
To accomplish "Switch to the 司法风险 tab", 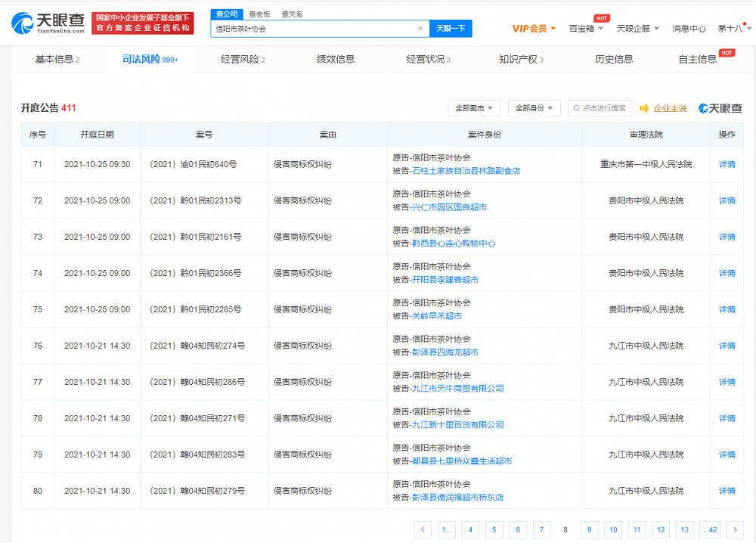I will tap(150, 59).
